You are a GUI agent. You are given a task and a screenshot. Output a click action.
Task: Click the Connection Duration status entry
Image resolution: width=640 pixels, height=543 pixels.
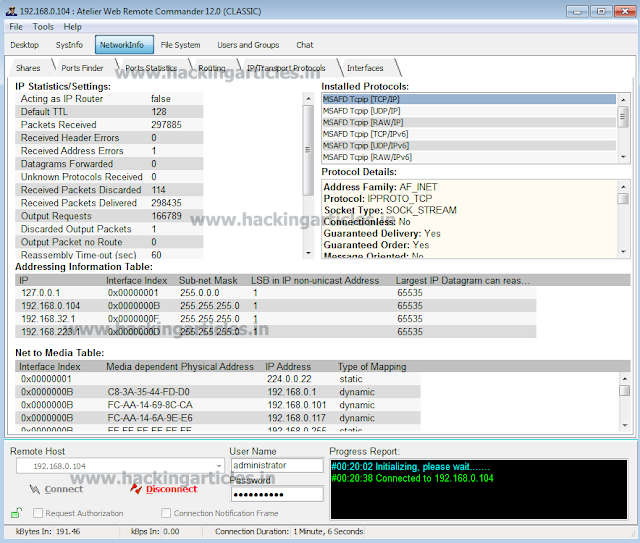point(289,532)
